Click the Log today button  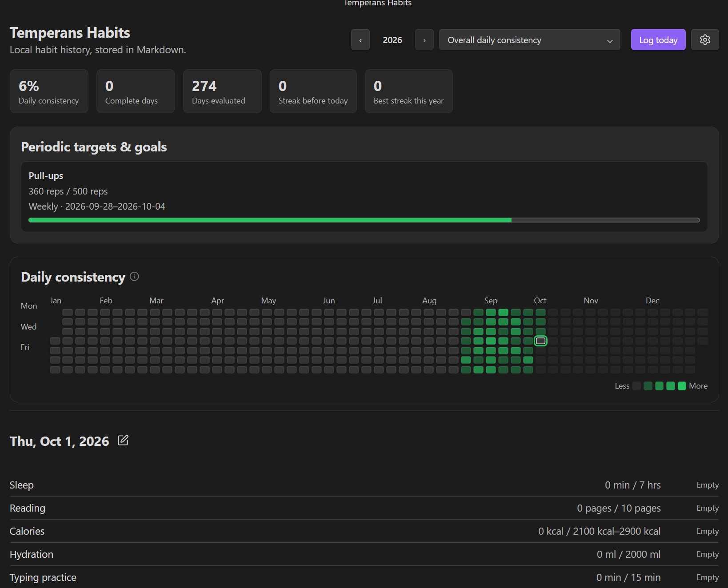pyautogui.click(x=658, y=40)
